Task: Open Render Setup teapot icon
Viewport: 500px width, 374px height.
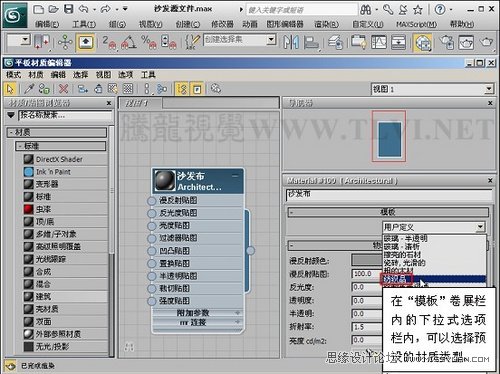Action: [x=447, y=43]
